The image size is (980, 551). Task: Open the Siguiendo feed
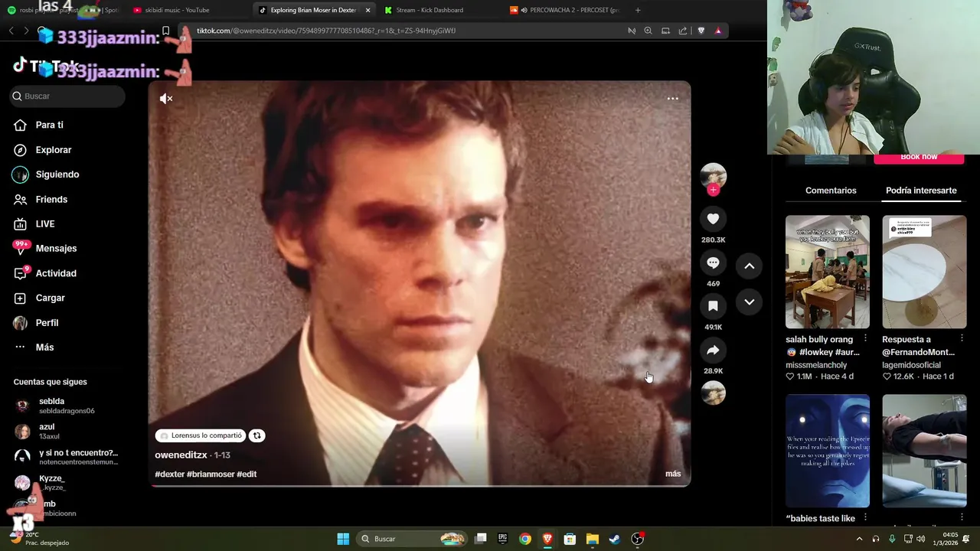click(57, 174)
